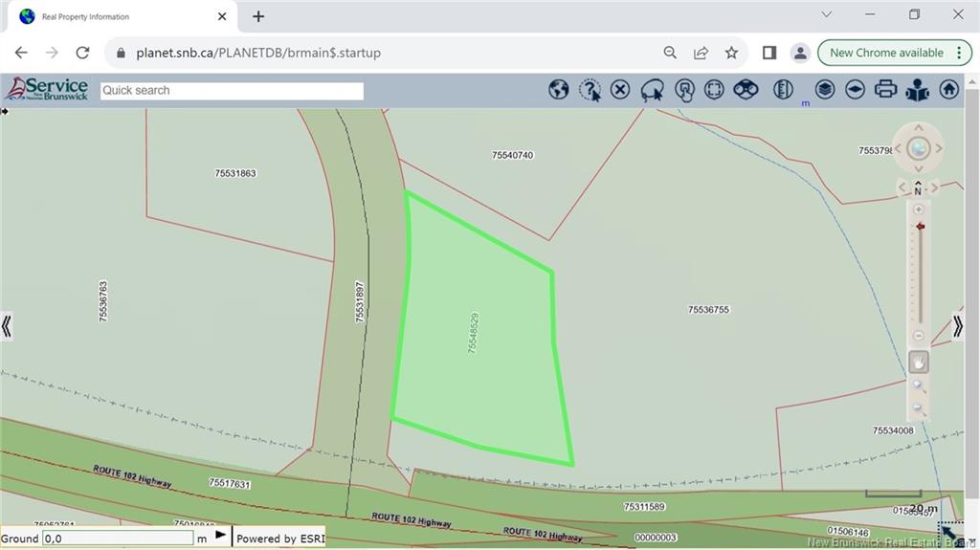
Task: Open the Chrome profile avatar
Action: click(800, 53)
